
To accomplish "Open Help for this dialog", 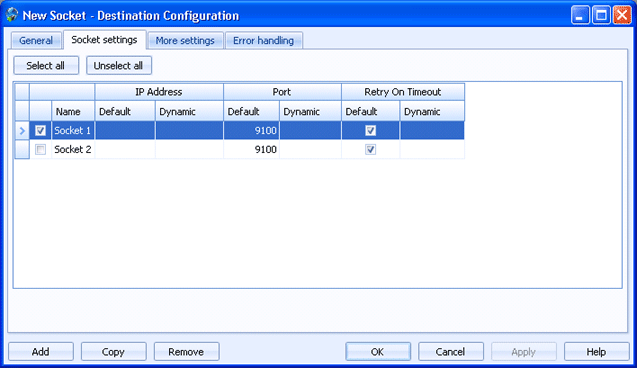I will tap(596, 352).
